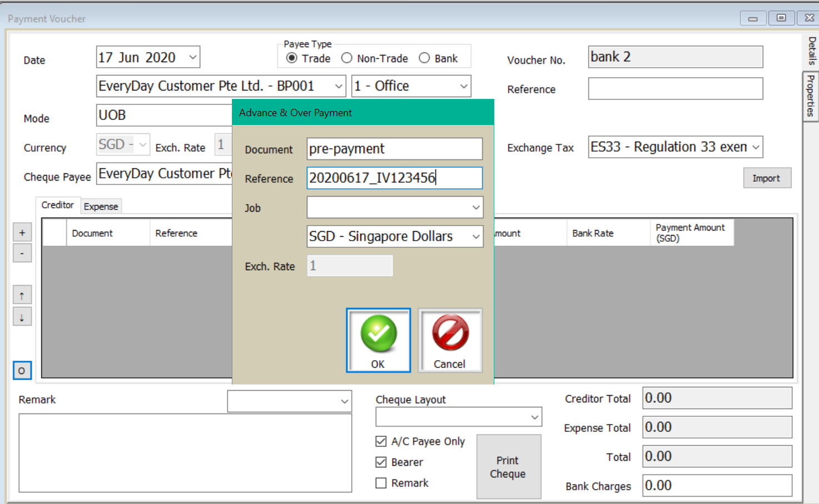Uncheck the A/C Payee Only checkbox
Image resolution: width=819 pixels, height=504 pixels.
click(381, 441)
